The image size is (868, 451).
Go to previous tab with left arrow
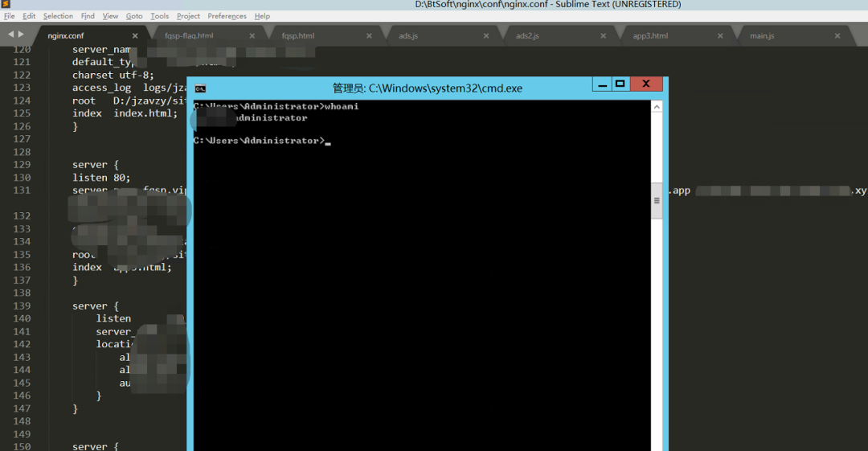pyautogui.click(x=11, y=35)
